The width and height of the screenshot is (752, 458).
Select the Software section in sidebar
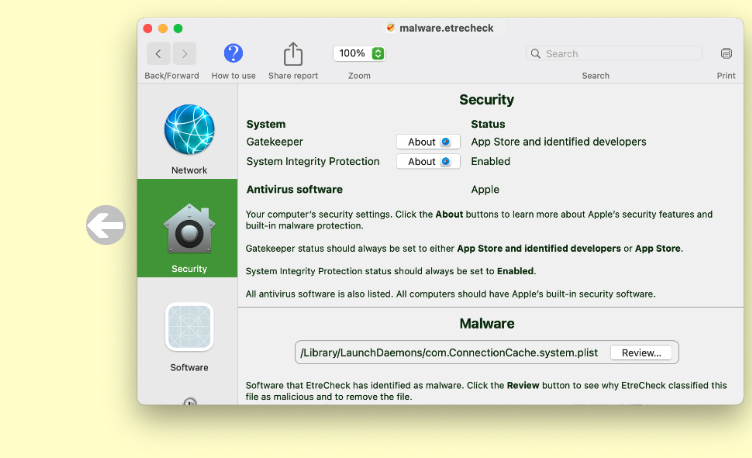pos(189,338)
